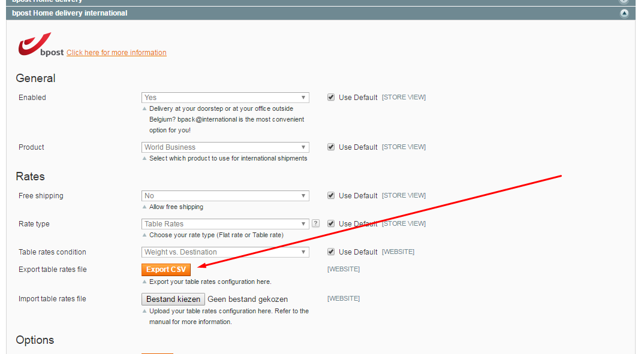The width and height of the screenshot is (644, 354).
Task: Click the 'General' section heading
Action: [x=35, y=78]
